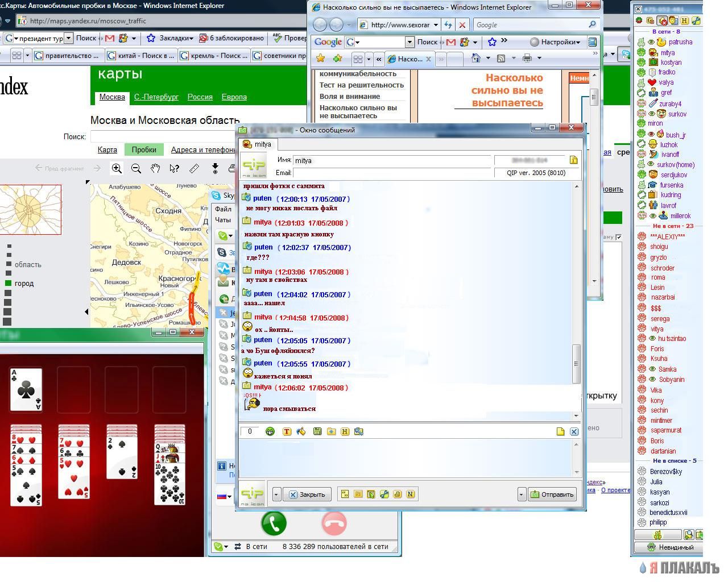Open the Европа link on Yandex maps
The image size is (728, 582).
pyautogui.click(x=234, y=97)
